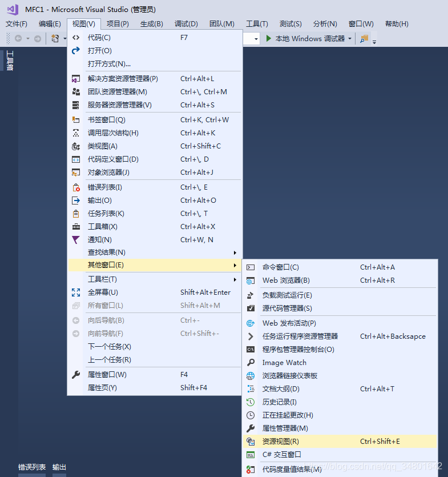Click the Team Explorer icon beside 团队资源管理器
The height and width of the screenshot is (477, 448).
[x=76, y=92]
